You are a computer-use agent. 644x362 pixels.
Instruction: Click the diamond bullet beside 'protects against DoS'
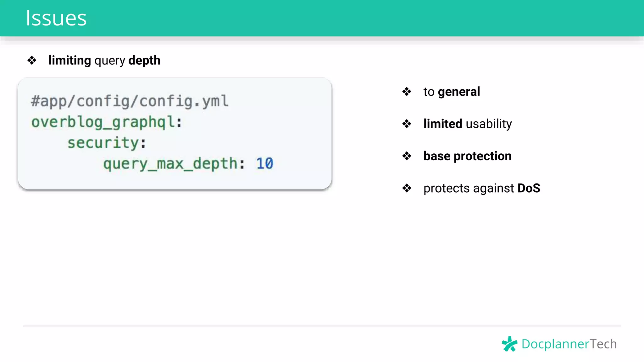[x=407, y=188]
